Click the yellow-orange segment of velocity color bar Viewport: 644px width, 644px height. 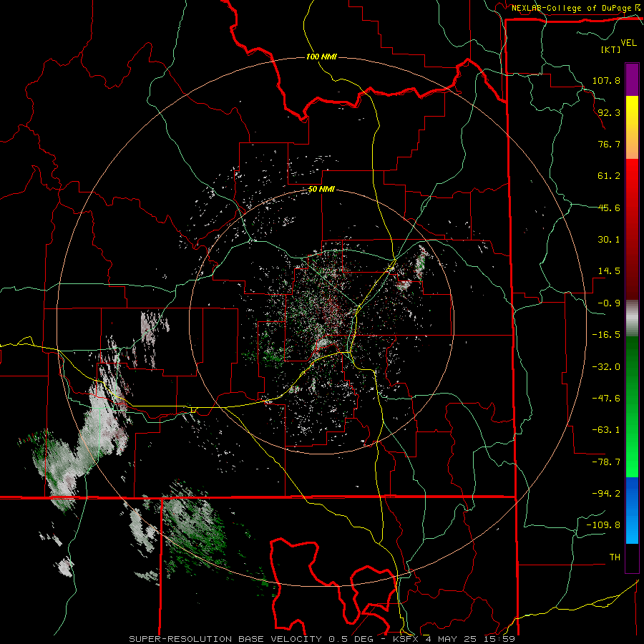point(632,127)
